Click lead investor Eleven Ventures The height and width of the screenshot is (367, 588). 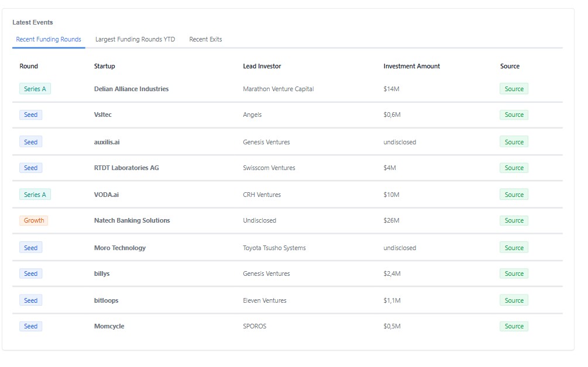coord(265,300)
